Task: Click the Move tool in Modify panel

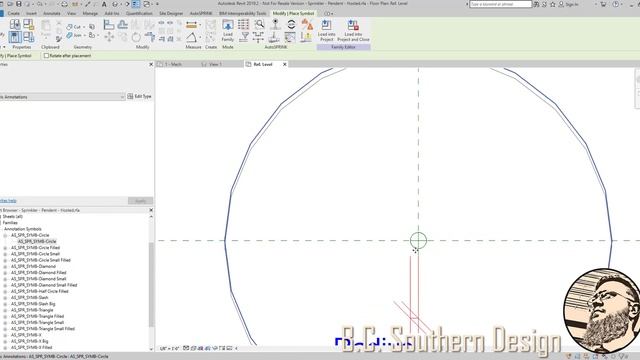Action: (x=109, y=38)
